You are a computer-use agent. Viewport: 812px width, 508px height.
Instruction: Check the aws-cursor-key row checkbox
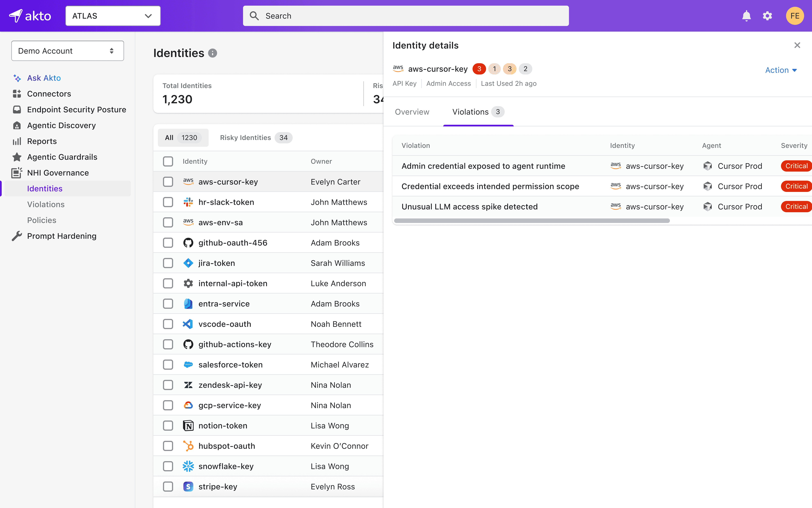click(168, 182)
